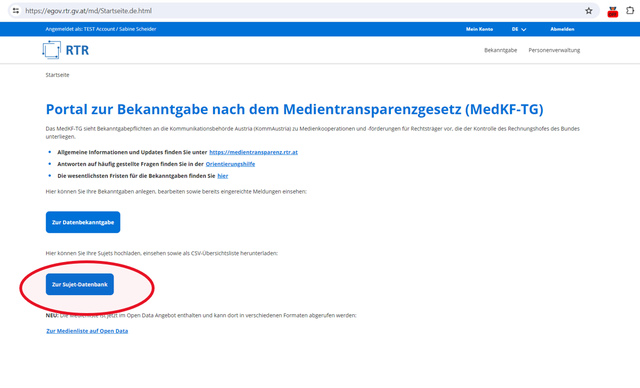Expand the DE language dropdown
Image resolution: width=640 pixels, height=388 pixels.
point(519,29)
